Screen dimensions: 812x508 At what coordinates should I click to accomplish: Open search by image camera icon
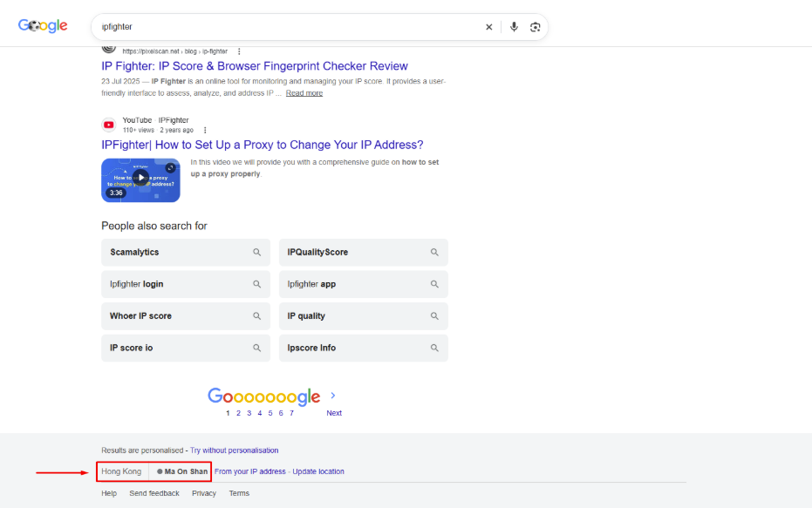(x=535, y=27)
